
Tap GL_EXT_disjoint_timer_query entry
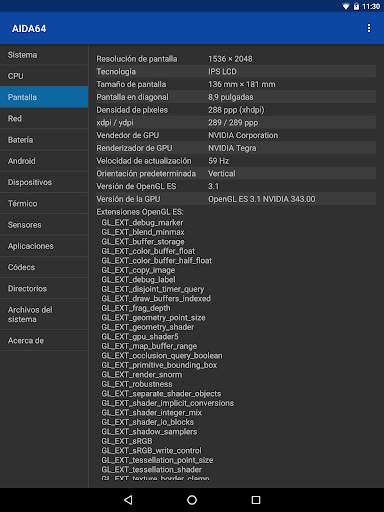pos(153,289)
